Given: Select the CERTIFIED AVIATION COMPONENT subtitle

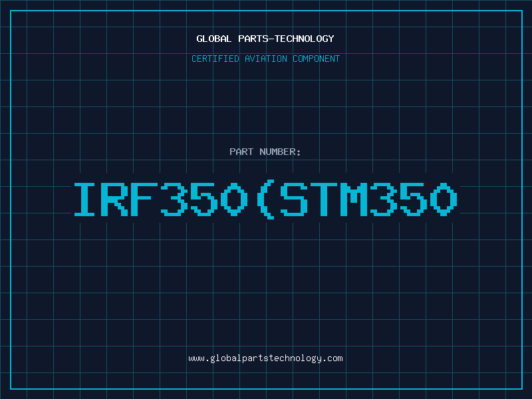Looking at the screenshot, I should tap(265, 59).
